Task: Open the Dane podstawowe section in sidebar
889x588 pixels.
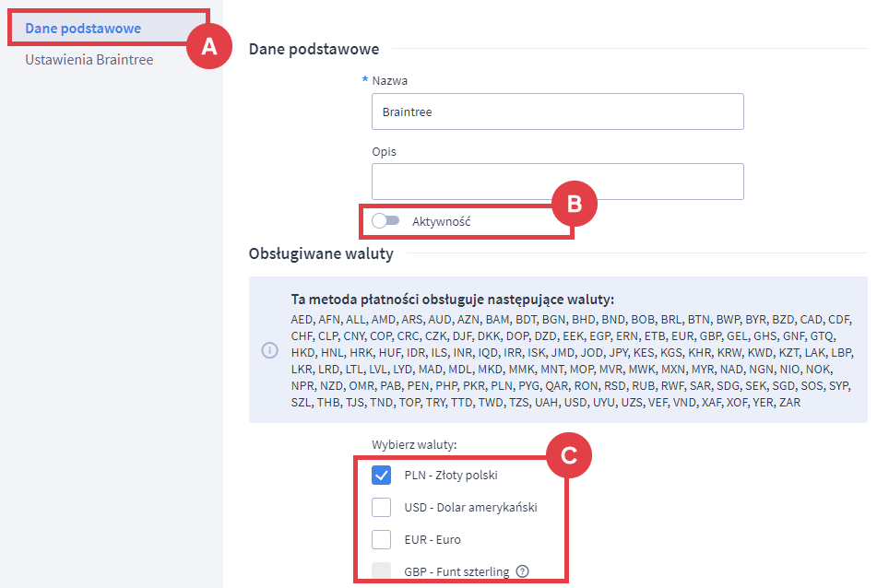Action: 83,29
